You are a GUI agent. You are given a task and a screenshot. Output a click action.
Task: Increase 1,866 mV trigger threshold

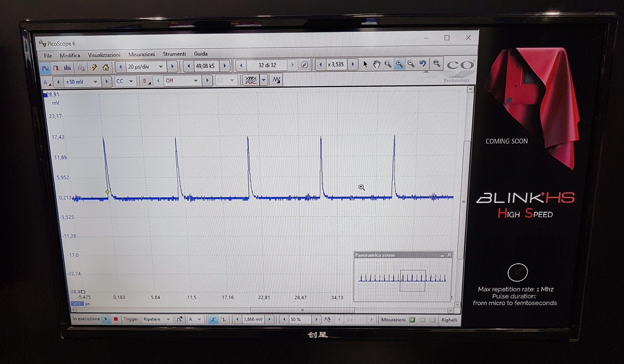pos(269,320)
